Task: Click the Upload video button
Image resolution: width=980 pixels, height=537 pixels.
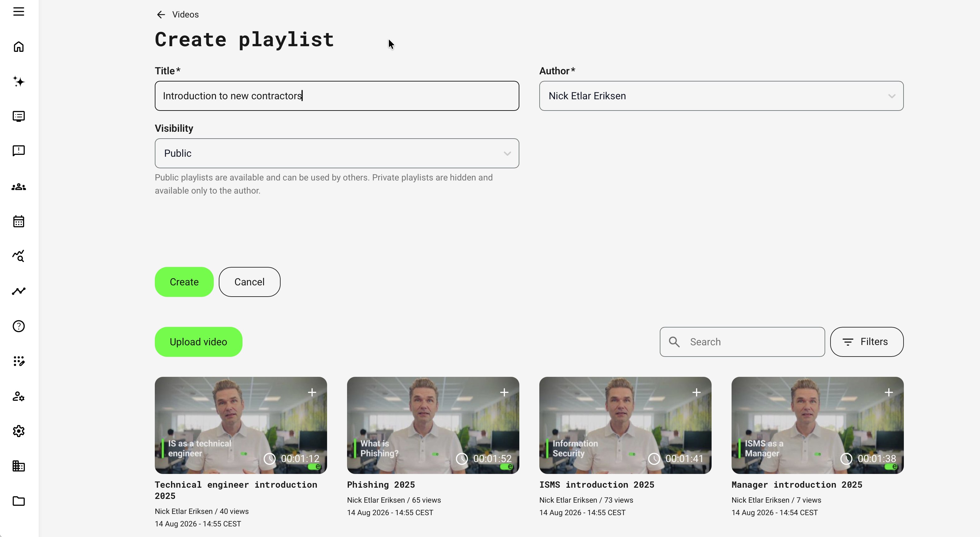Action: (x=198, y=342)
